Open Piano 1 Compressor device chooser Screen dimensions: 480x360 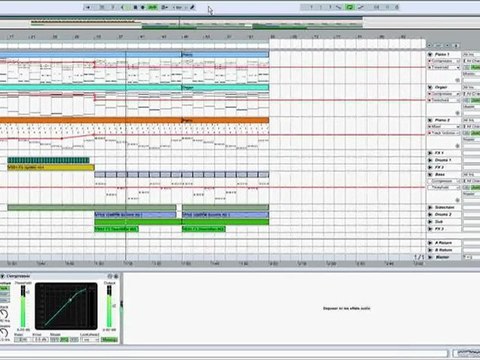(444, 61)
